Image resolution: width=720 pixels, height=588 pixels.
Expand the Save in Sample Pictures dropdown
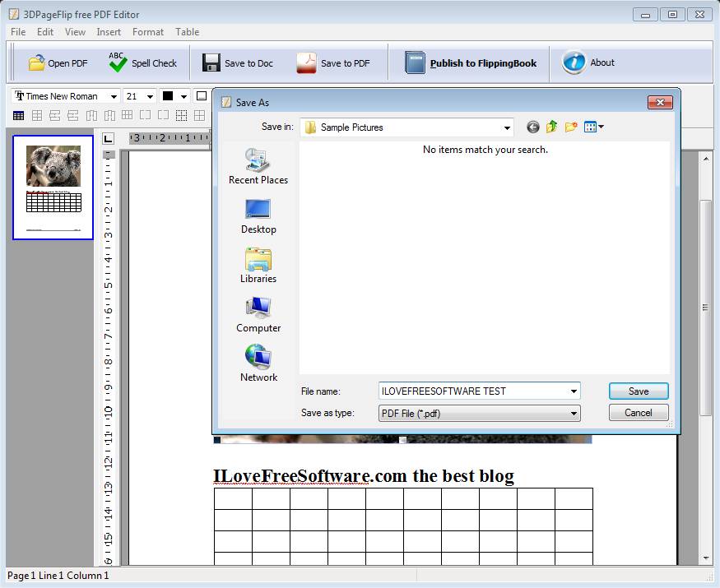pos(507,127)
